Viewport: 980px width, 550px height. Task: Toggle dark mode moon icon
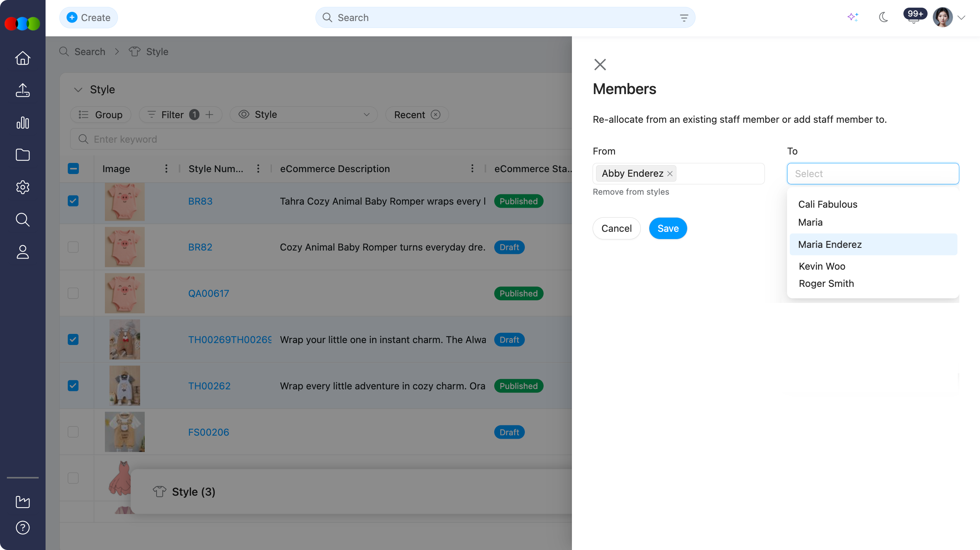pos(884,17)
